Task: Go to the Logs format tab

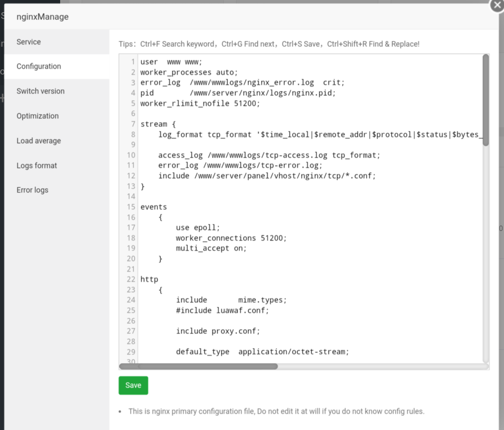Action: tap(37, 165)
